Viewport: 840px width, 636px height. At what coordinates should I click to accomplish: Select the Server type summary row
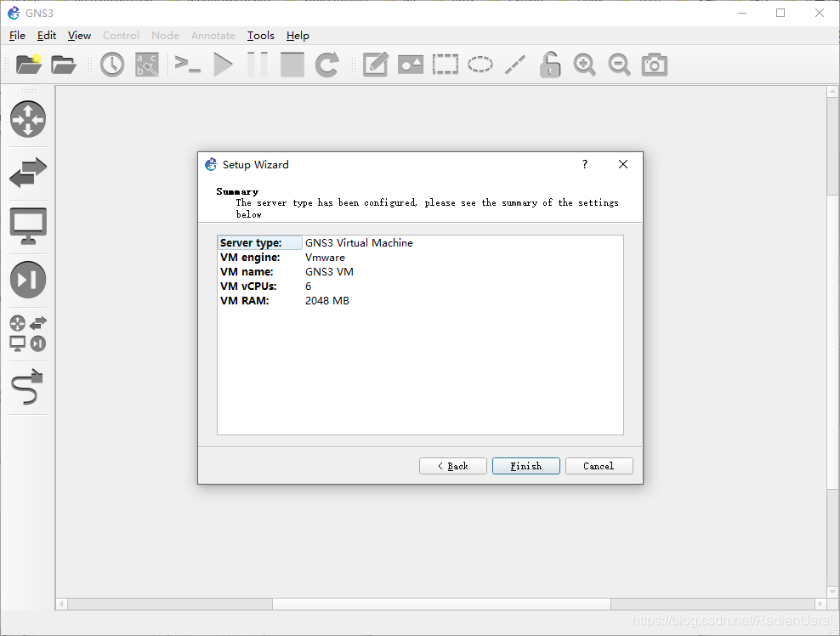pyautogui.click(x=420, y=242)
